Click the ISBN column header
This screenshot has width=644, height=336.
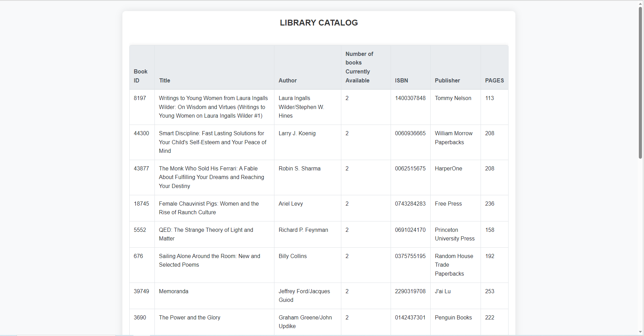click(x=401, y=80)
